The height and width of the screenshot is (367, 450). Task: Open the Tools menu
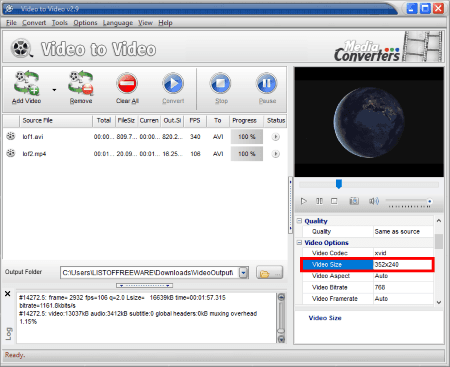60,23
